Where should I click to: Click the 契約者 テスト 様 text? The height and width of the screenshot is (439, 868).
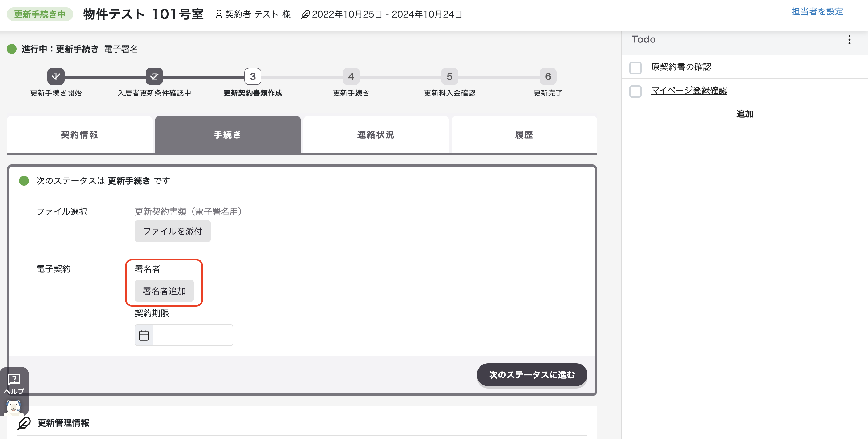tap(258, 14)
